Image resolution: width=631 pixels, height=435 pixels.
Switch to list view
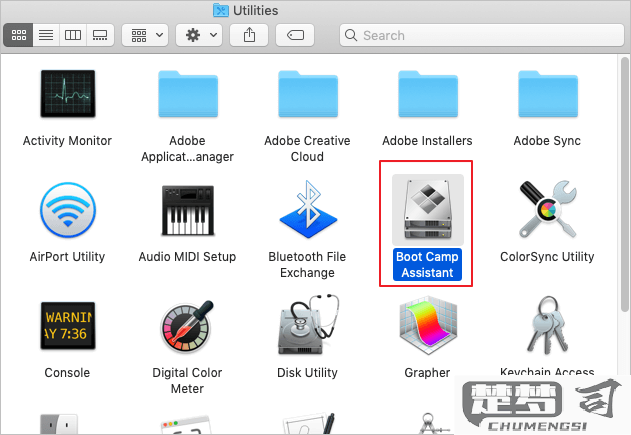coord(46,35)
